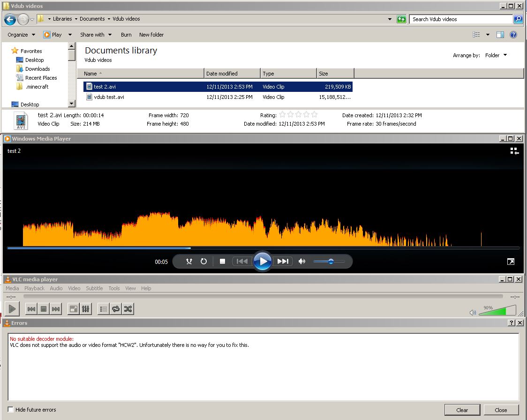Viewport: 527px width, 420px height.
Task: Rate the file with the fifth star
Action: [x=314, y=114]
